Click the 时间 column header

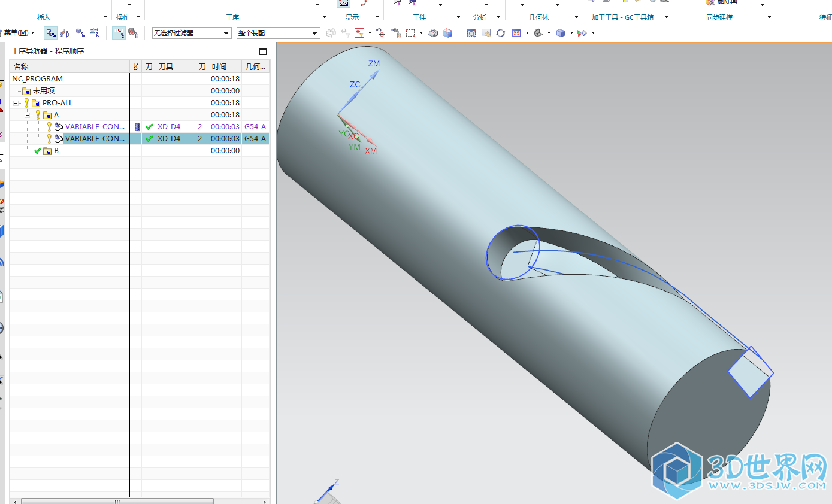coord(225,67)
